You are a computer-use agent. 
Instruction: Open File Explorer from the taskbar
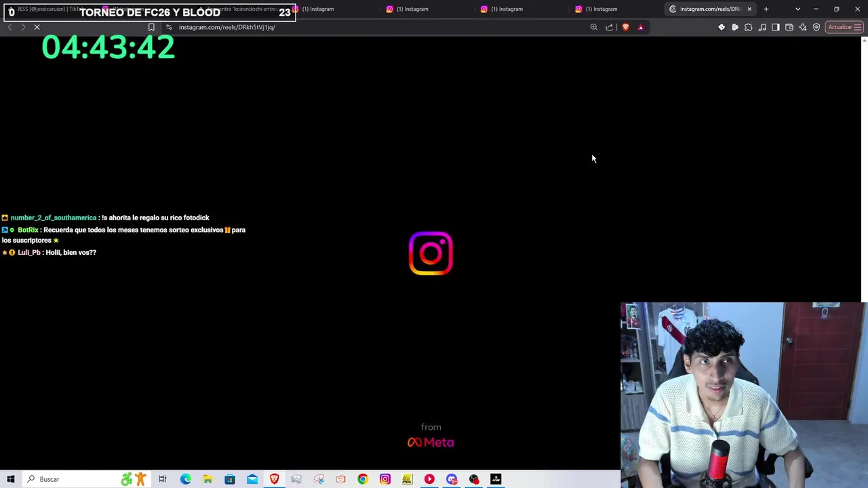tap(208, 479)
